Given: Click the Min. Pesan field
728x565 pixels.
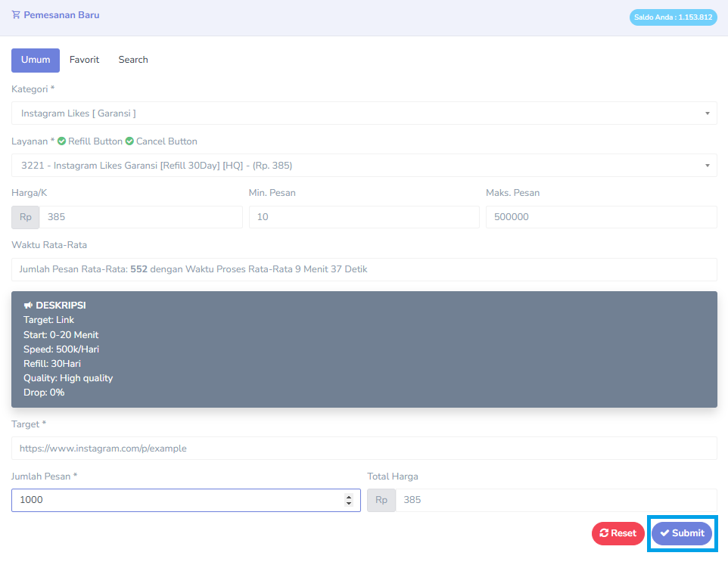Looking at the screenshot, I should click(x=364, y=217).
